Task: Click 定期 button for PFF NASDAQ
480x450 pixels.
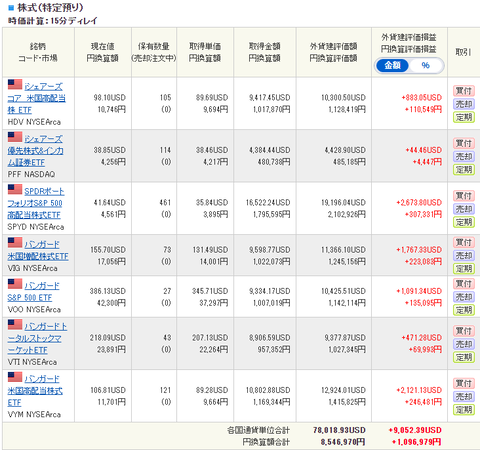Action: pos(463,170)
